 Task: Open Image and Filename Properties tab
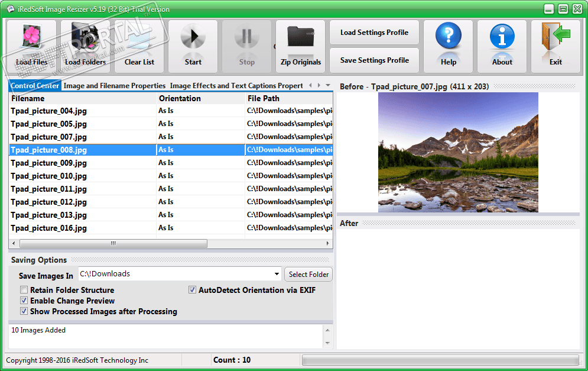(115, 86)
